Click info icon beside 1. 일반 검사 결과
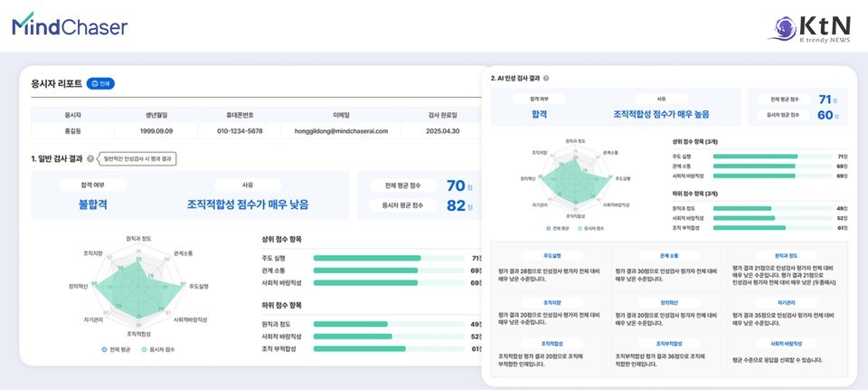The height and width of the screenshot is (390, 868). pyautogui.click(x=90, y=159)
